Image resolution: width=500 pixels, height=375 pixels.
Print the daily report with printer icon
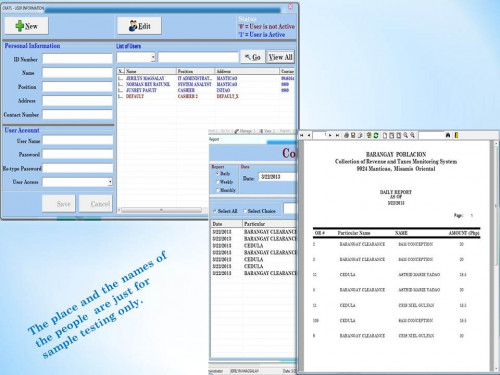346,135
